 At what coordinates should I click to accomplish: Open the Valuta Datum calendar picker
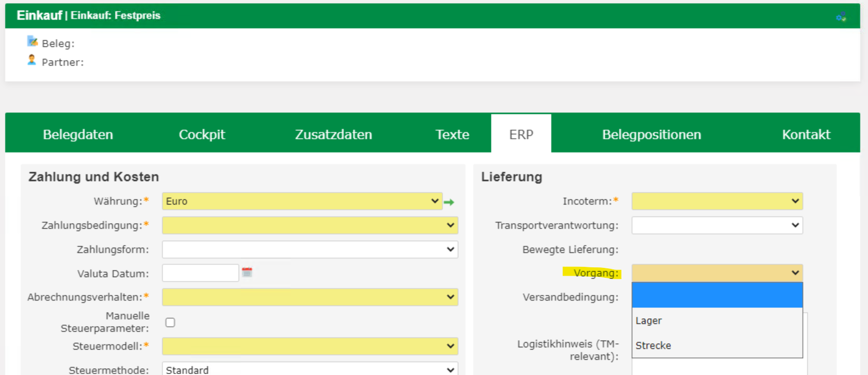(247, 273)
